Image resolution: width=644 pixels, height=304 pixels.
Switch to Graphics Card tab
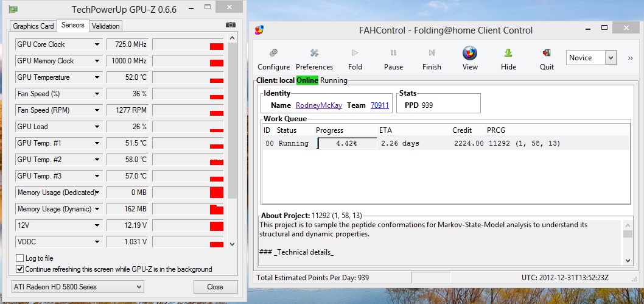pyautogui.click(x=33, y=26)
